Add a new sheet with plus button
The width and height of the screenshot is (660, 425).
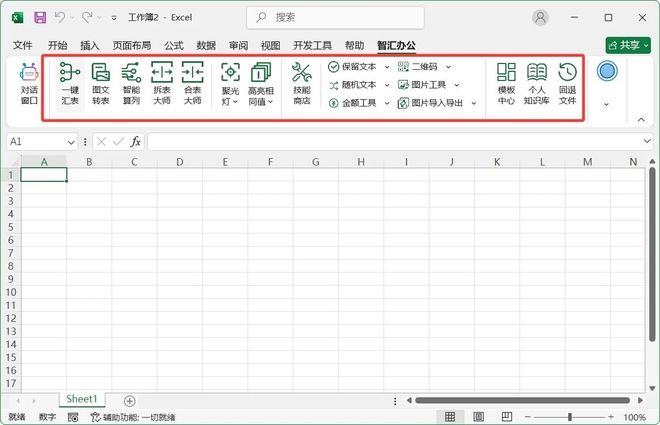[x=130, y=401]
